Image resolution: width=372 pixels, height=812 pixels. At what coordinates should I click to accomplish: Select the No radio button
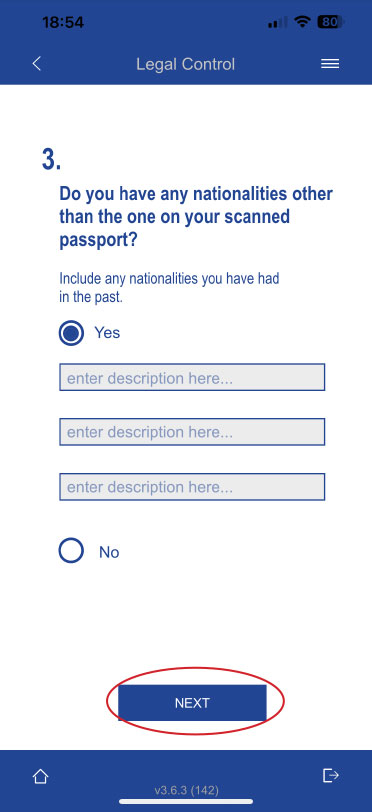click(71, 551)
